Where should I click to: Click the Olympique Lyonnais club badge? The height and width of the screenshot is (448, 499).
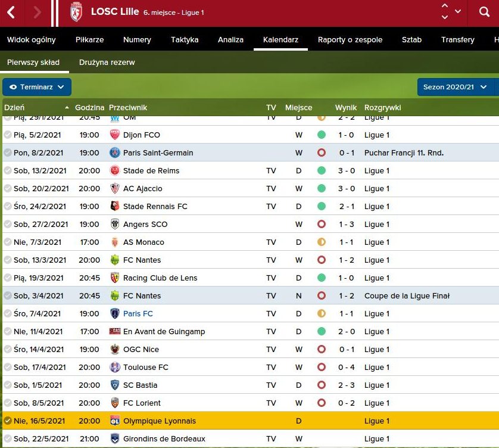(x=115, y=421)
